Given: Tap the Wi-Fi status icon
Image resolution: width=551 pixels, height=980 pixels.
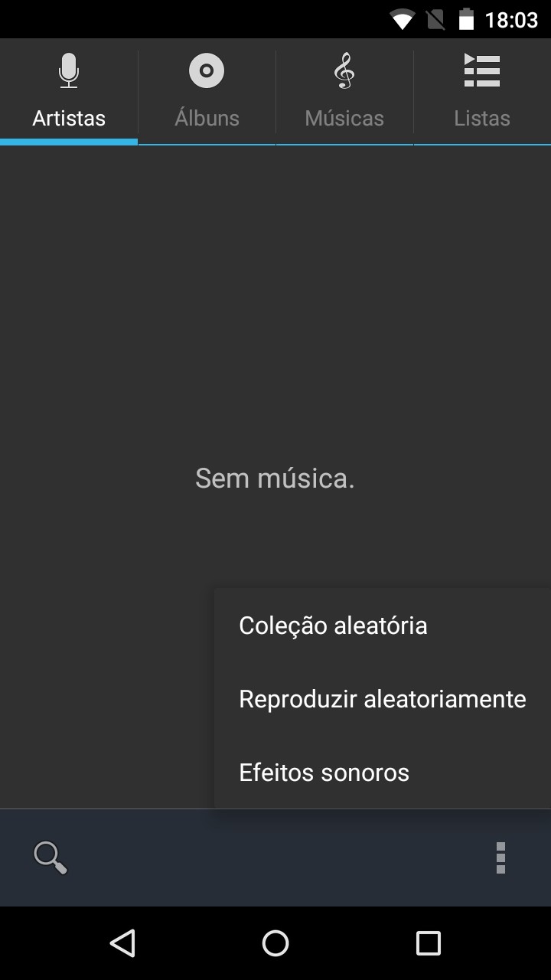Looking at the screenshot, I should pyautogui.click(x=402, y=19).
